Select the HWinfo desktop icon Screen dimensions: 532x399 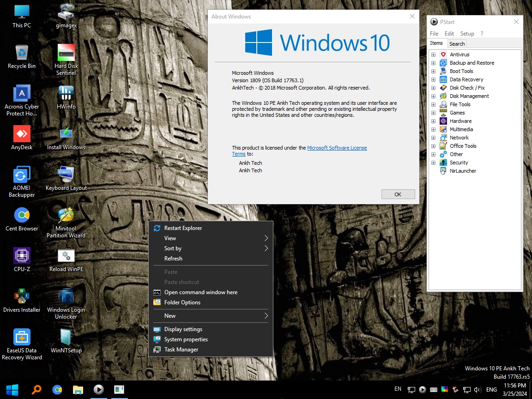pos(66,97)
